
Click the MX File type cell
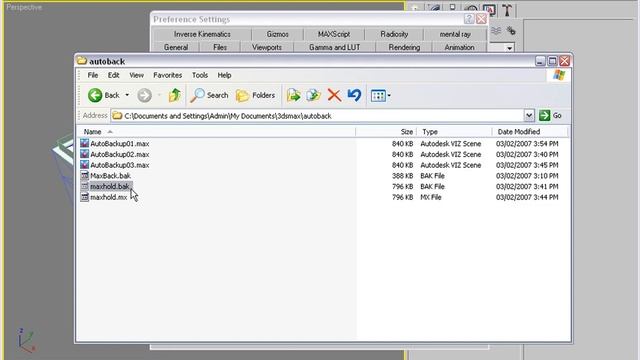(431, 197)
